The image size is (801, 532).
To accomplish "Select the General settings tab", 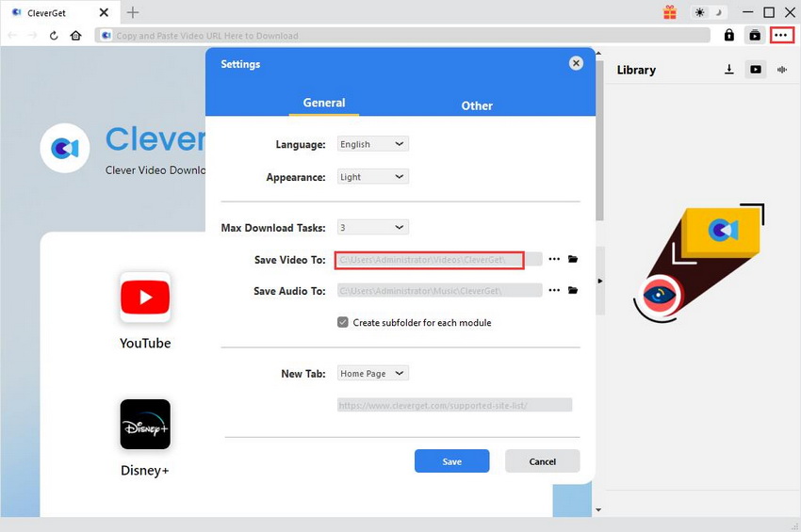I will 323,103.
